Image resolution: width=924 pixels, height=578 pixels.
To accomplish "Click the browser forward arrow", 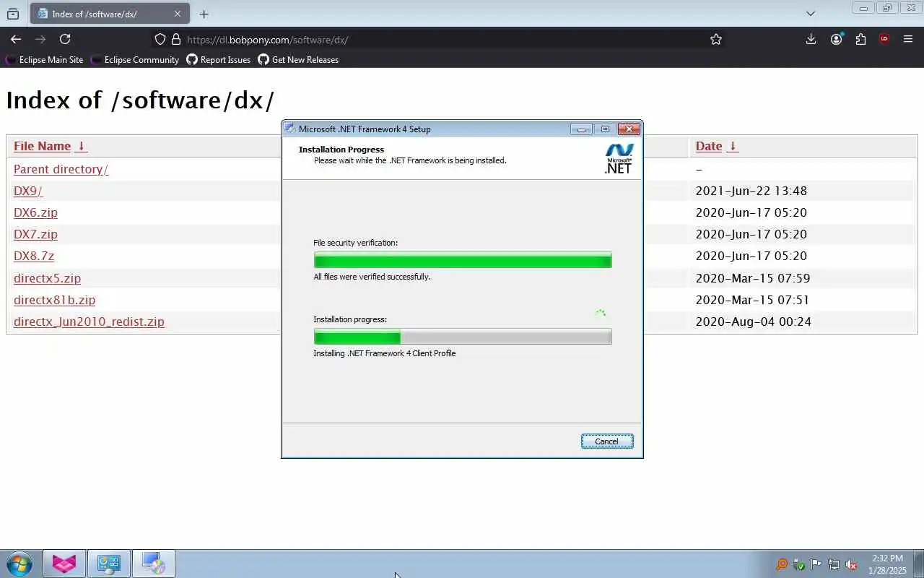I will [x=40, y=39].
